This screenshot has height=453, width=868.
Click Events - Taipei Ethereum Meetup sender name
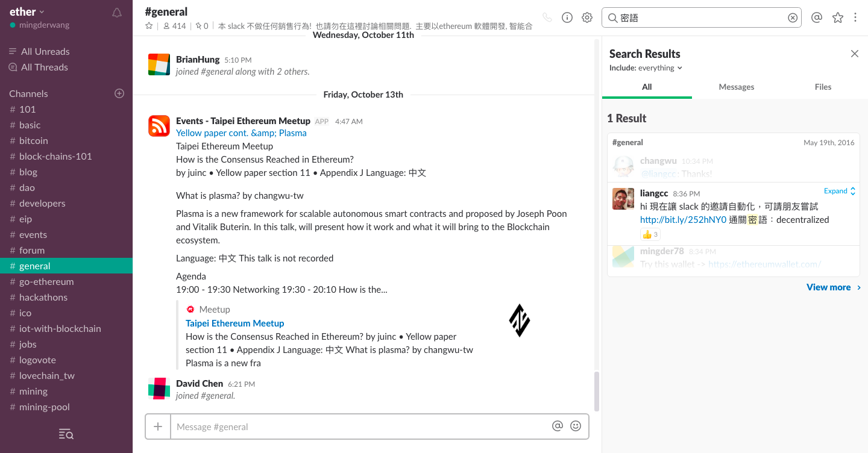click(243, 120)
